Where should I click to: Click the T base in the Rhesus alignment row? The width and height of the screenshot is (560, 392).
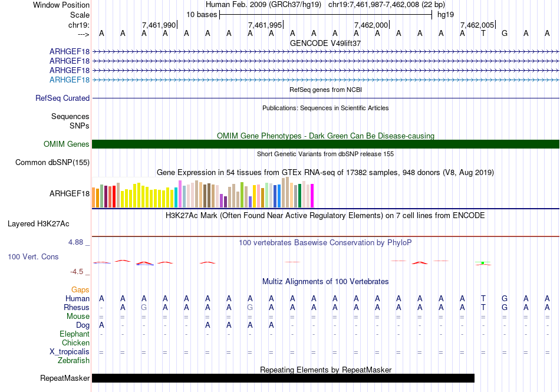coord(483,307)
